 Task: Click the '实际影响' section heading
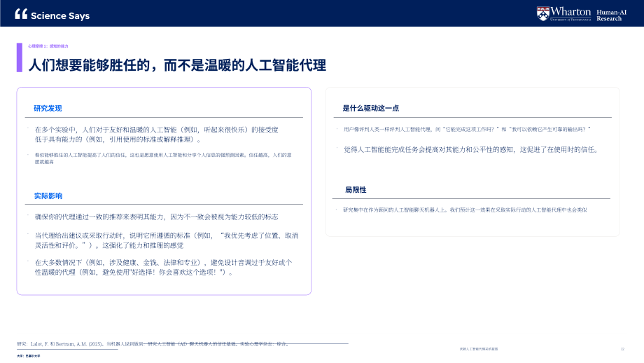(x=48, y=196)
